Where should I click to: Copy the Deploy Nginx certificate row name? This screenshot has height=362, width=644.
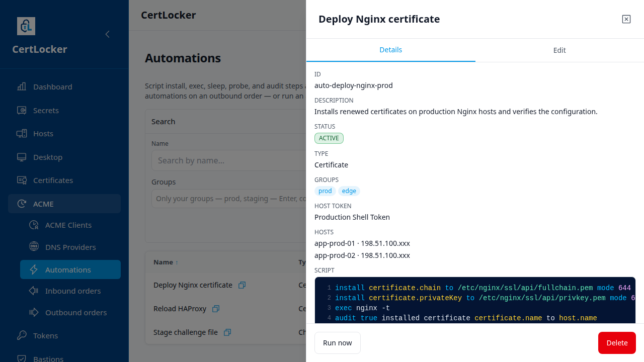242,285
